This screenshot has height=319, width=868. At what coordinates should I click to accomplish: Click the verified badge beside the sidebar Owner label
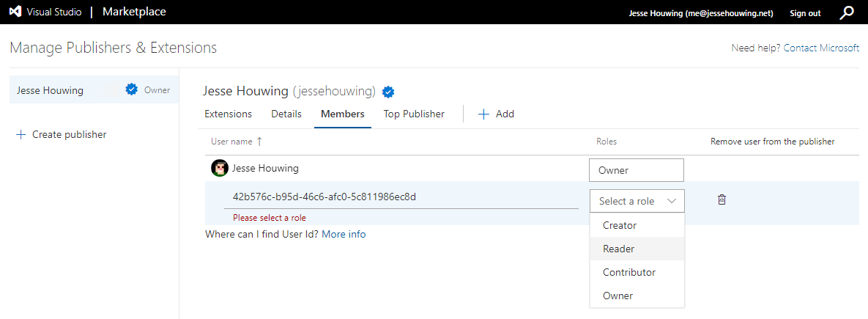click(x=131, y=89)
